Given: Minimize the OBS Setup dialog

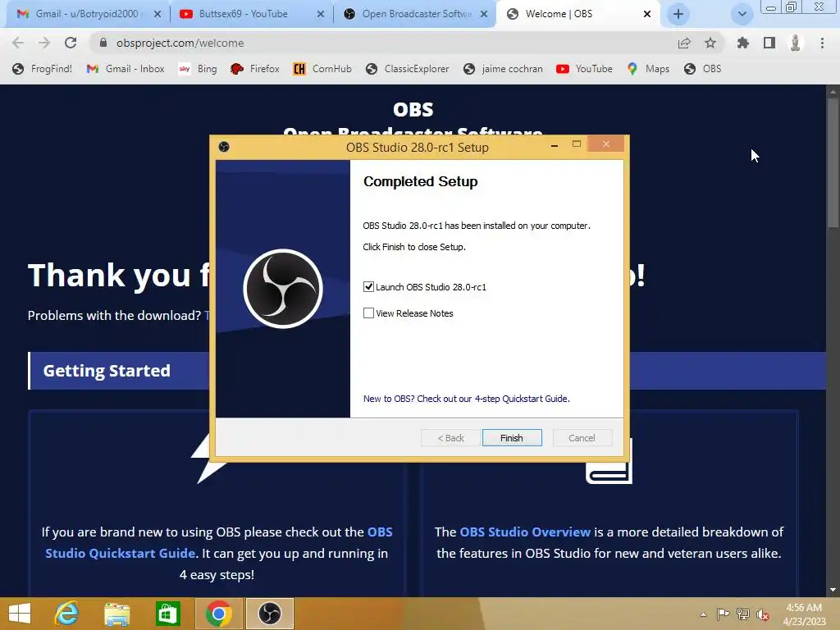Looking at the screenshot, I should pos(555,144).
